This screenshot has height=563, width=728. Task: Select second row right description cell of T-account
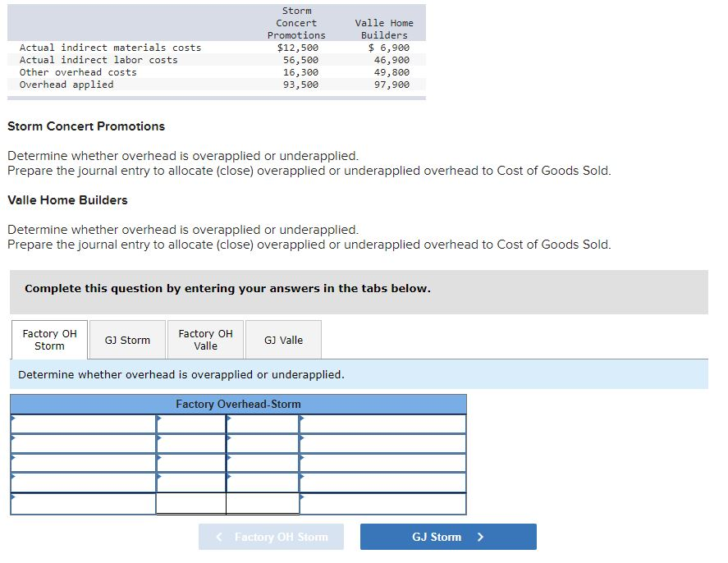(383, 443)
